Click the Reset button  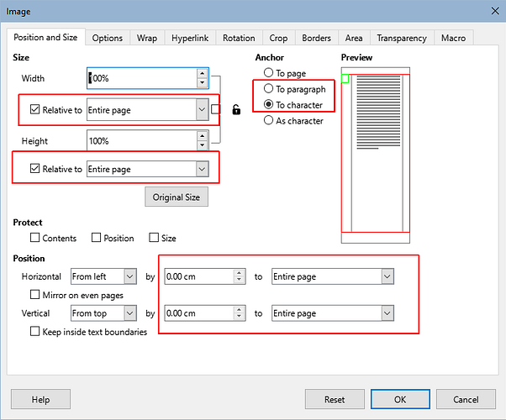[x=335, y=399]
